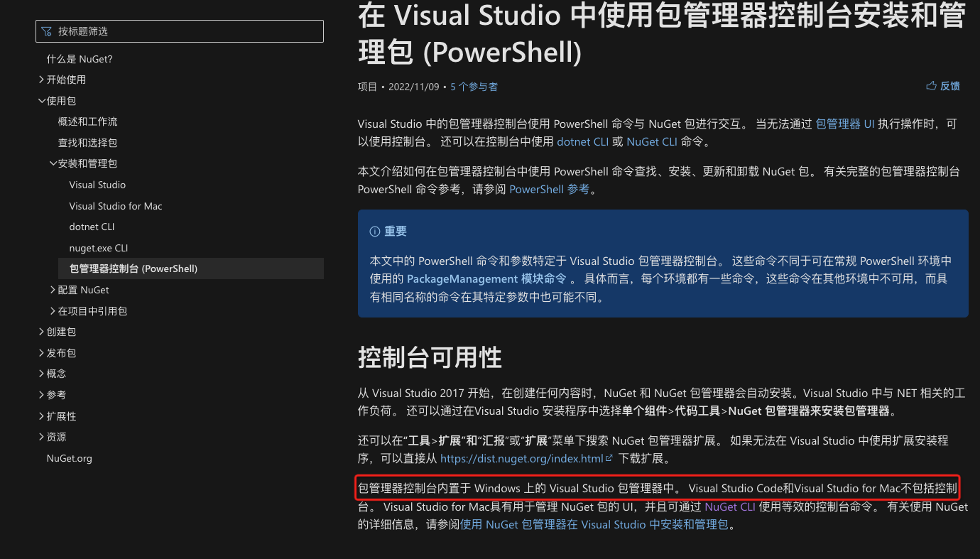The width and height of the screenshot is (980, 559).
Task: Open NuGet.org in the sidebar
Action: (x=70, y=458)
